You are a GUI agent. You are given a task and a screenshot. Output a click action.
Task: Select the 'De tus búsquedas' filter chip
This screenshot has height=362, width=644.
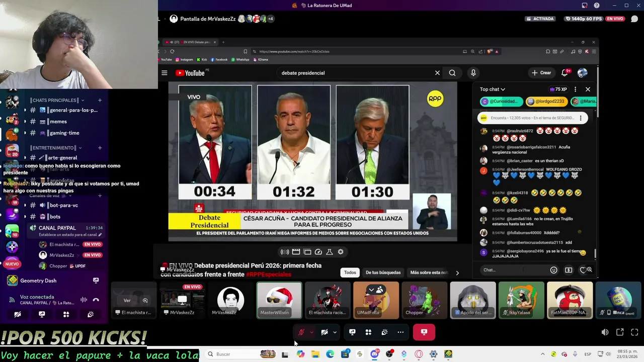[x=383, y=273]
